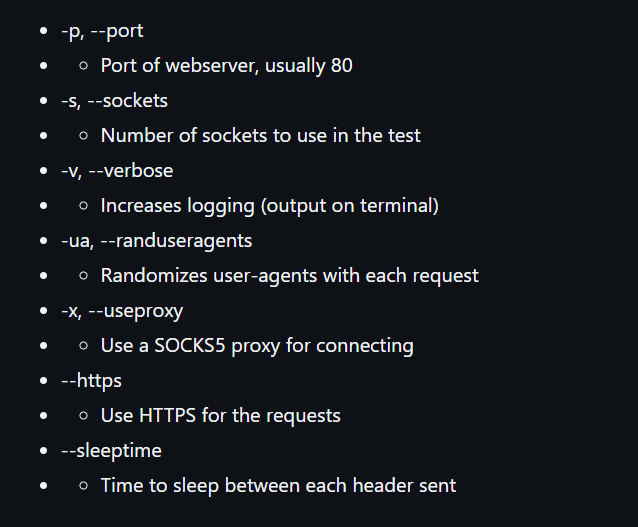
Task: Click the "-v, --verbose" option text
Action: 117,171
